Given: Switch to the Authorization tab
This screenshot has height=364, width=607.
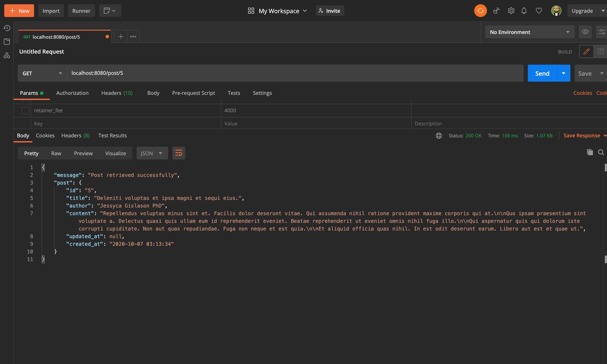Looking at the screenshot, I should coord(72,93).
